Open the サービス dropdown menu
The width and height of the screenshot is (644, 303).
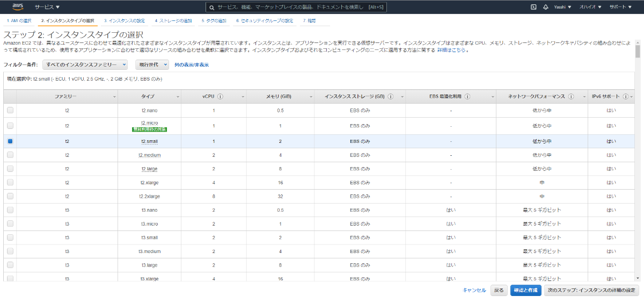[47, 8]
